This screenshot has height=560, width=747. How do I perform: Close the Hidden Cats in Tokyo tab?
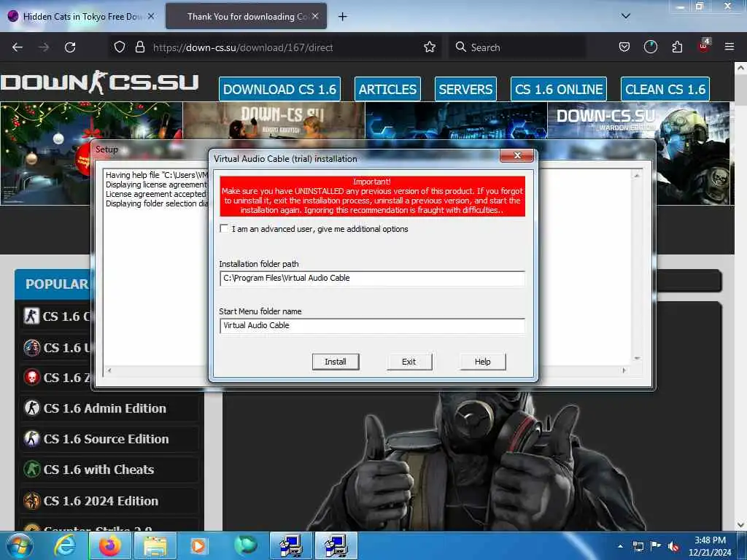coord(151,16)
